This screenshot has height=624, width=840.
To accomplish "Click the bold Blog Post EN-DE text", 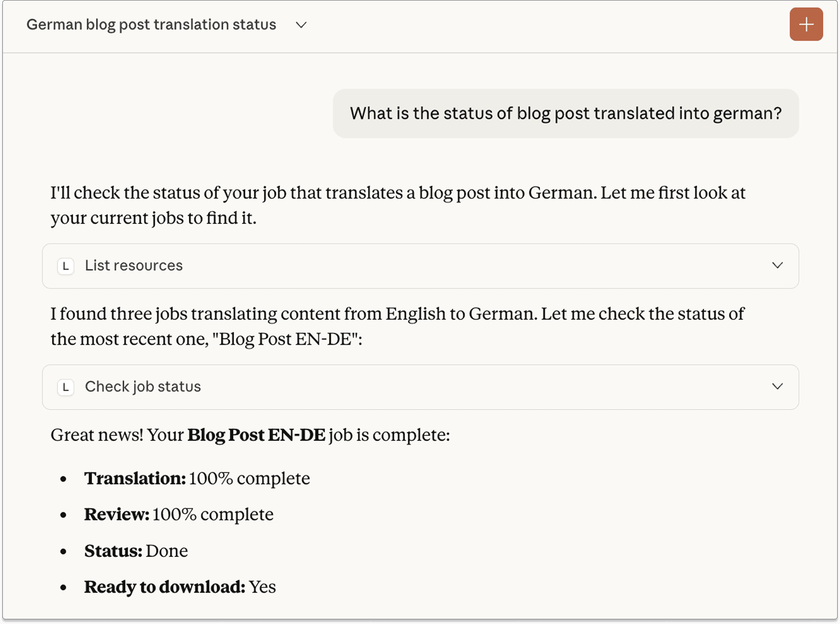I will click(x=256, y=435).
